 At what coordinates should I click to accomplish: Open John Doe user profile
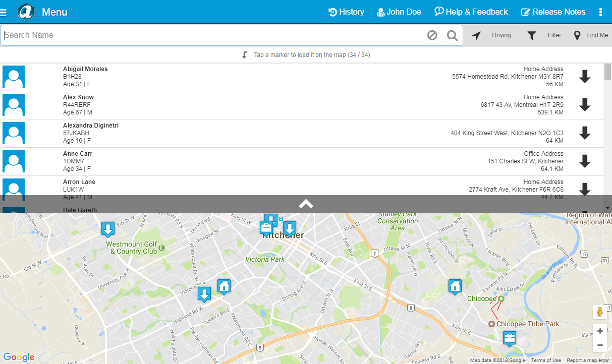tap(399, 12)
